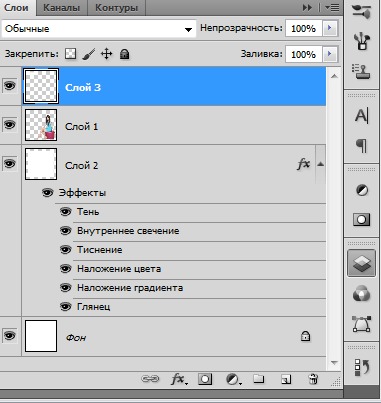Toggle visibility of Тень effect
The width and height of the screenshot is (381, 403).
[66, 212]
